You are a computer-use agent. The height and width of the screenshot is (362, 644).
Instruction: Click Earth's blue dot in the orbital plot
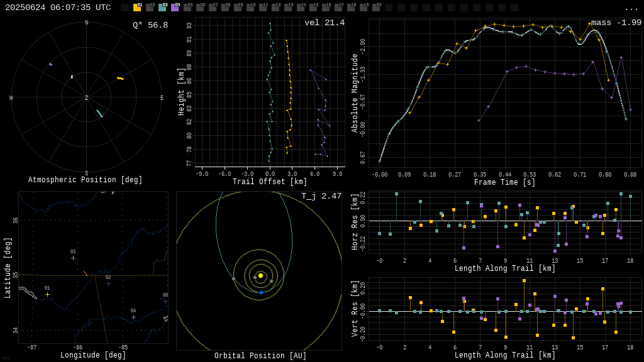(262, 293)
